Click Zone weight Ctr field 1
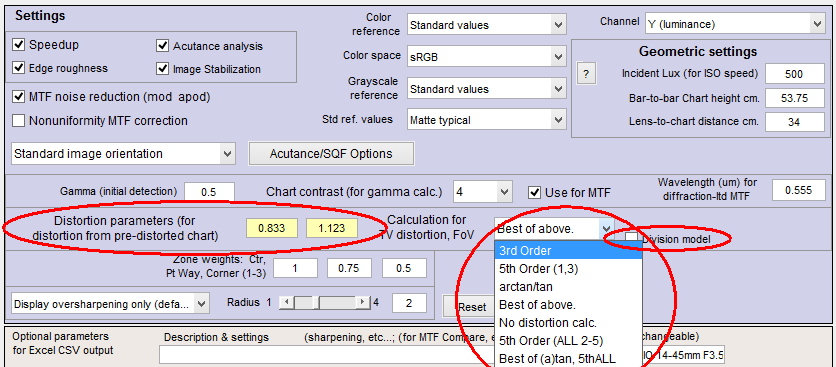The image size is (836, 367). coord(295,269)
